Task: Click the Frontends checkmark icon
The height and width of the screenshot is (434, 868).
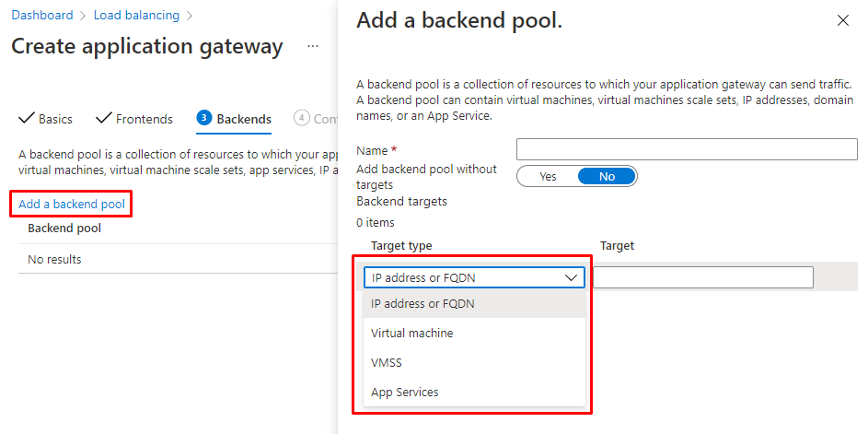Action: 104,119
